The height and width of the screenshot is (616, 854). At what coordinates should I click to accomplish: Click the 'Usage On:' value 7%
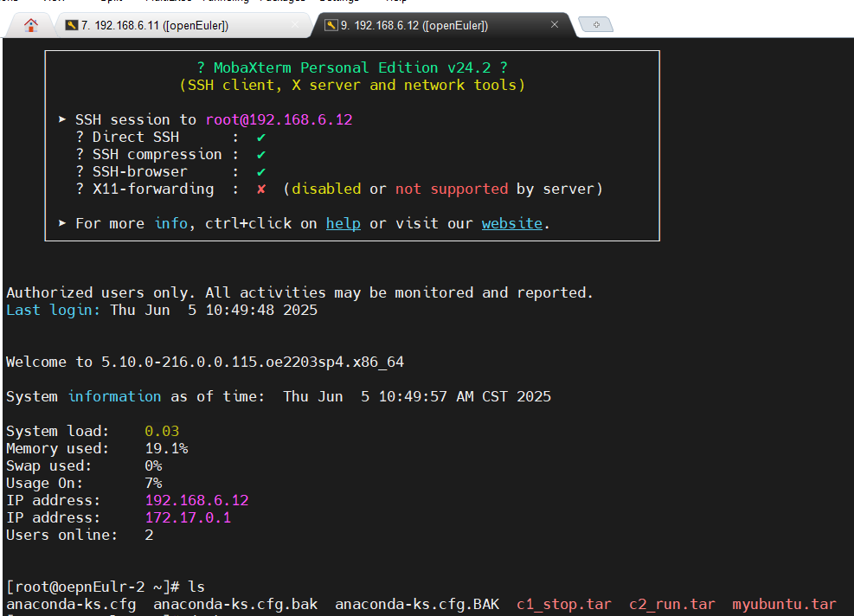[x=154, y=483]
